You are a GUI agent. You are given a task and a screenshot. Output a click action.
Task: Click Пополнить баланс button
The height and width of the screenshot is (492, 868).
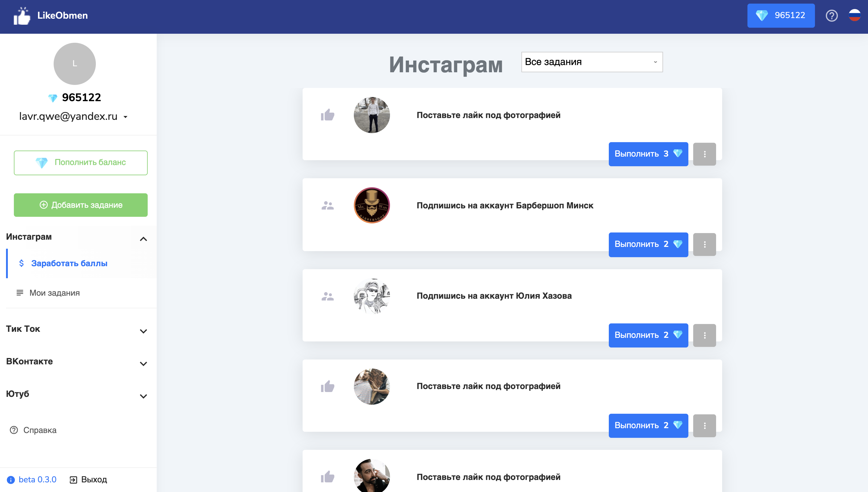point(80,163)
